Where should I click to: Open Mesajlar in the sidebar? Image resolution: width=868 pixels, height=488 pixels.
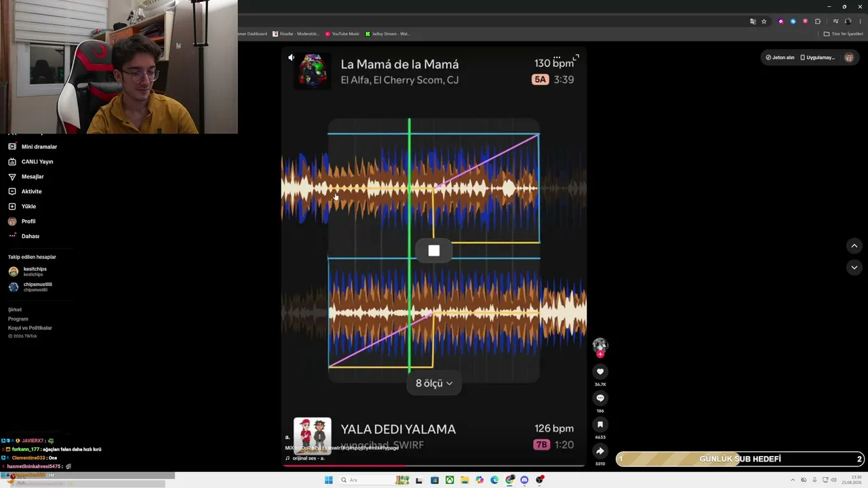point(26,176)
